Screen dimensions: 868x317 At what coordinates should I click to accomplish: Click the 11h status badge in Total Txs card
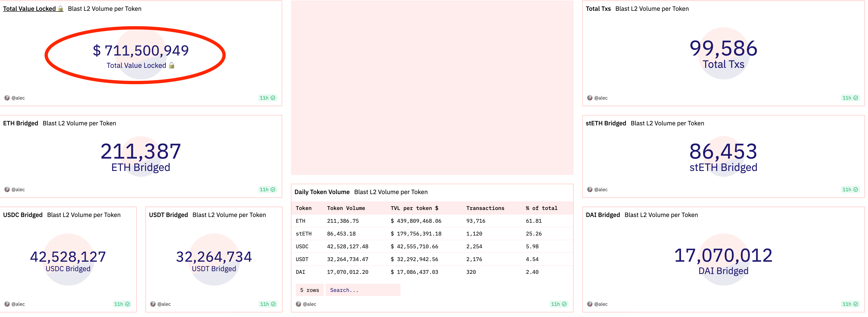pos(850,98)
